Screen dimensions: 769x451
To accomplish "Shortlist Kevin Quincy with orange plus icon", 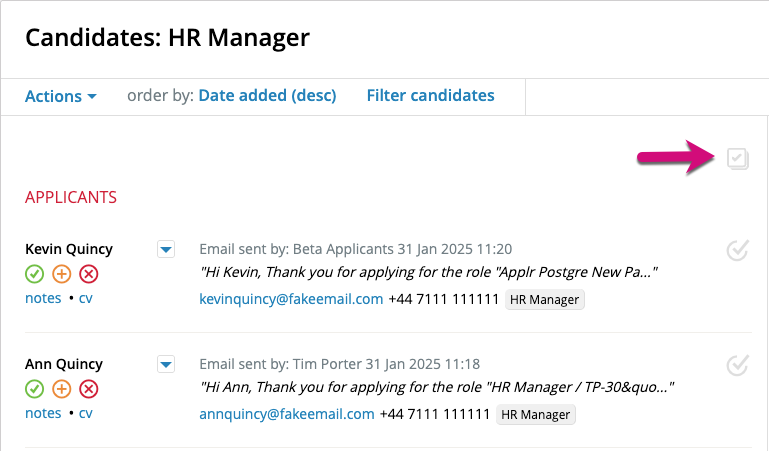I will (x=62, y=274).
